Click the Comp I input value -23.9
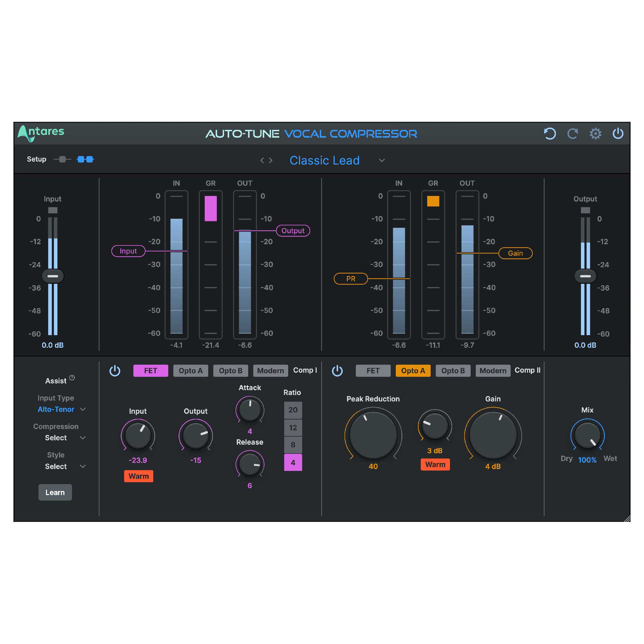 [138, 460]
